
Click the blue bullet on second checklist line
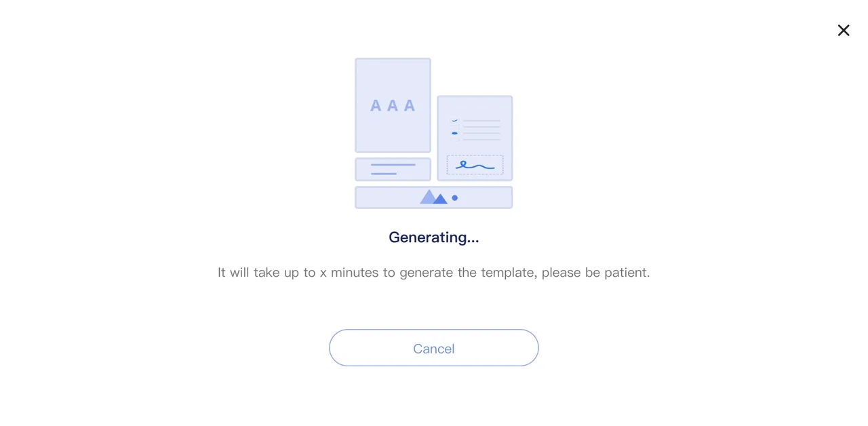click(454, 133)
